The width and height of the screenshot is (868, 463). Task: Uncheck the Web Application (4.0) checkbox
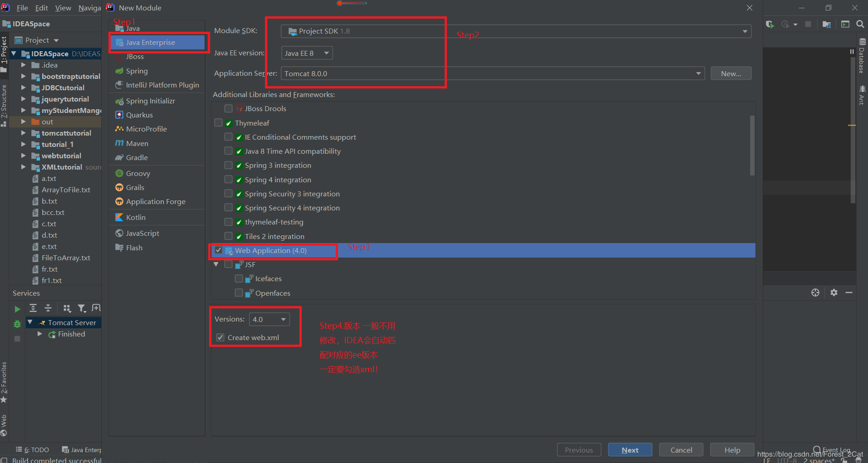219,250
